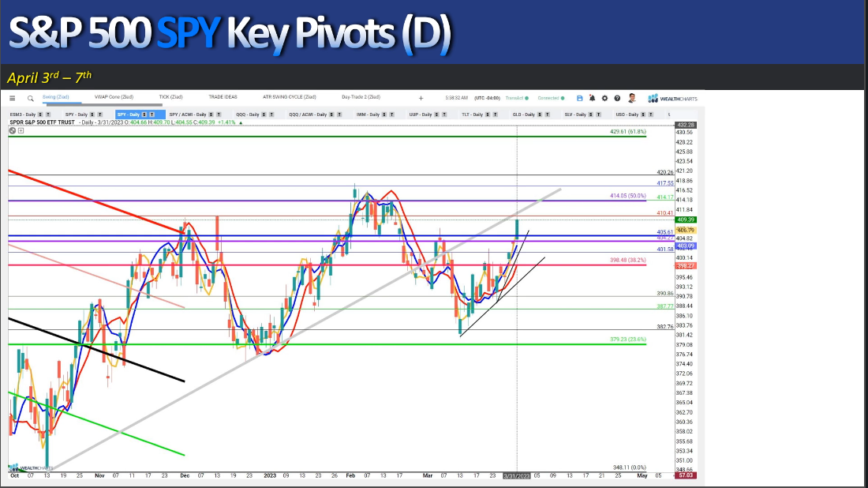Click the Connected status indicator
868x488 pixels.
[x=552, y=98]
